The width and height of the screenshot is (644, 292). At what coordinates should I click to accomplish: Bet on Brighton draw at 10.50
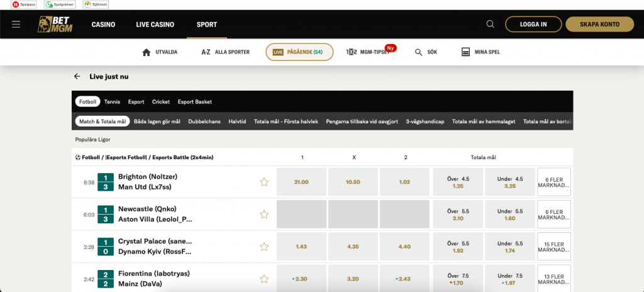point(353,182)
